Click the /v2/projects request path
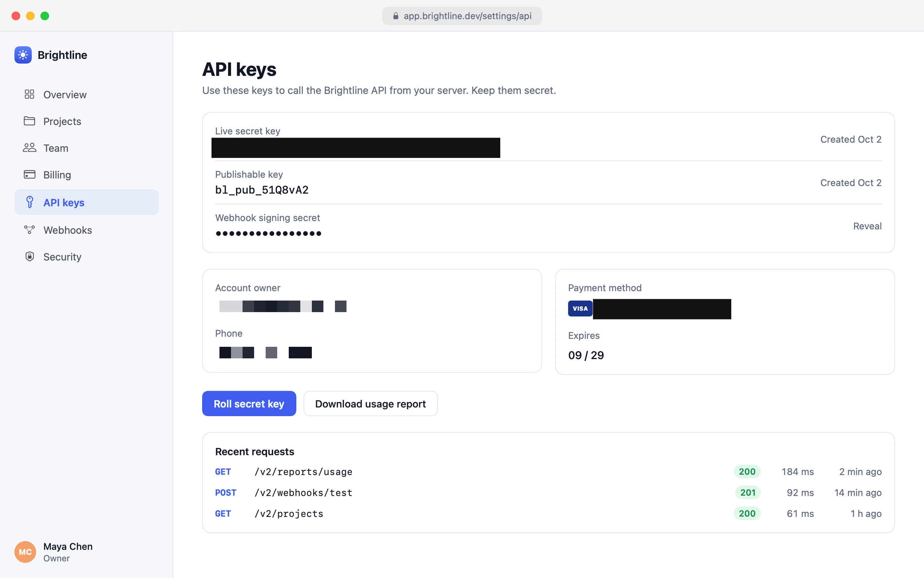The image size is (924, 578). coord(289,513)
